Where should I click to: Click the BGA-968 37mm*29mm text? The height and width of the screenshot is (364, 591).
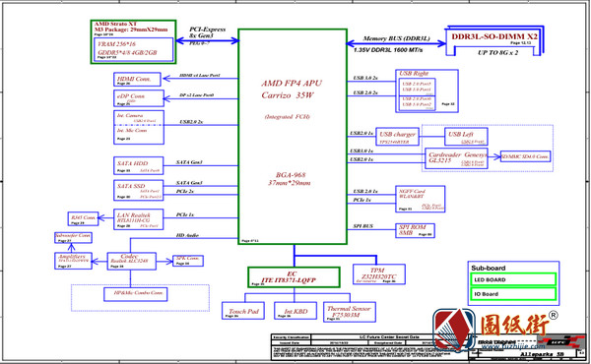click(x=290, y=179)
